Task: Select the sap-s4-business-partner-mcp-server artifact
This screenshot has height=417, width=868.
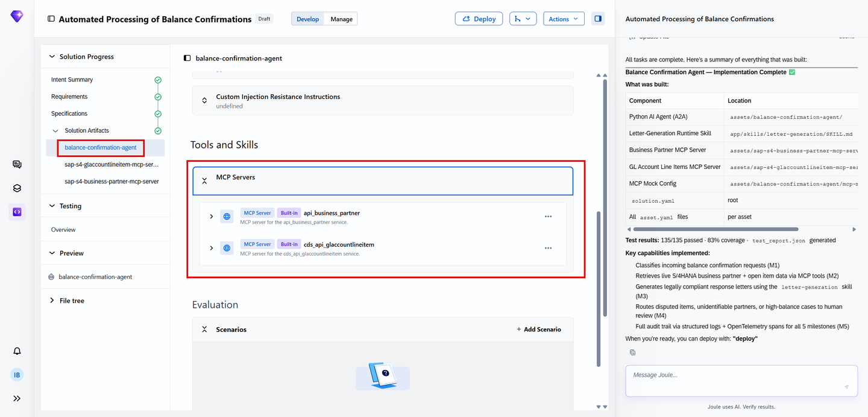Action: click(112, 181)
